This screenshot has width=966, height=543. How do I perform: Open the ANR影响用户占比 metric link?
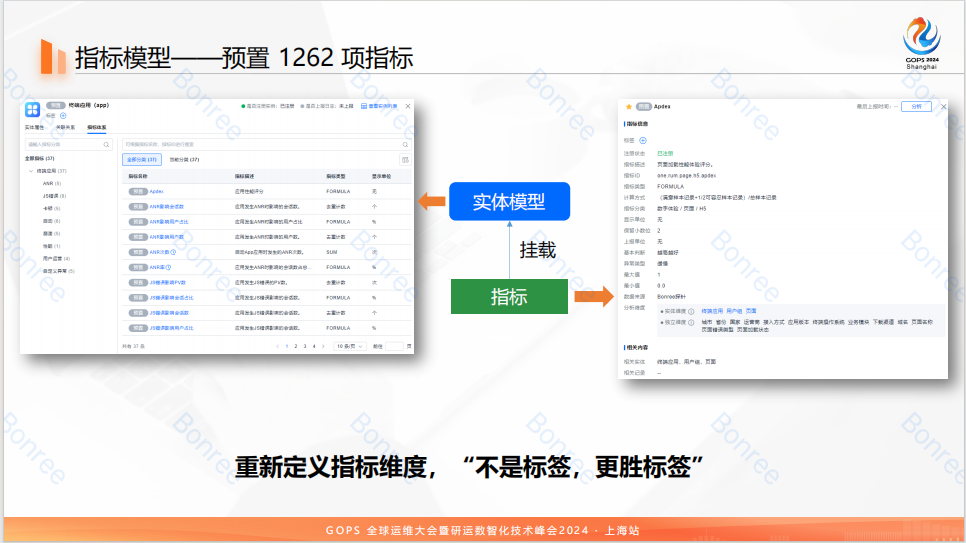(169, 222)
